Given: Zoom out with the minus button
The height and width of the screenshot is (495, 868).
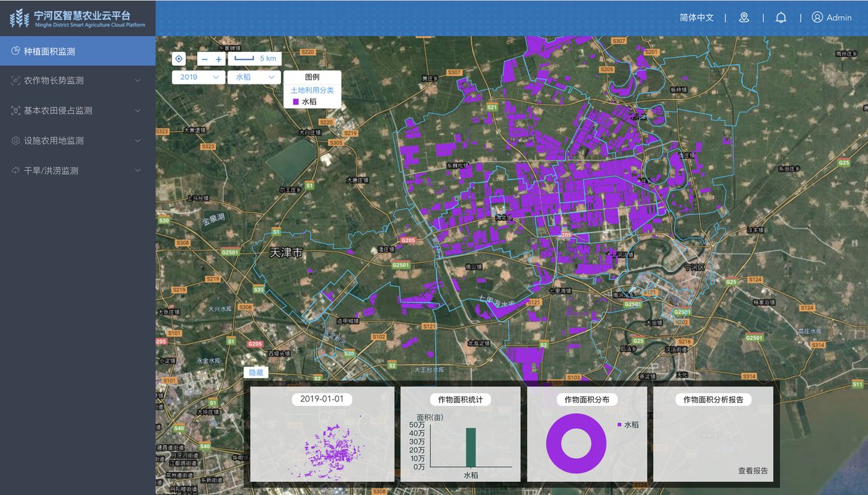Looking at the screenshot, I should tap(205, 59).
